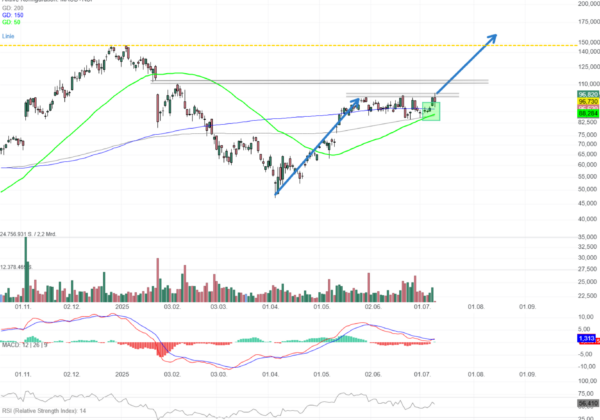Click the 60,000 price axis label
The height and width of the screenshot is (420, 600).
(589, 165)
